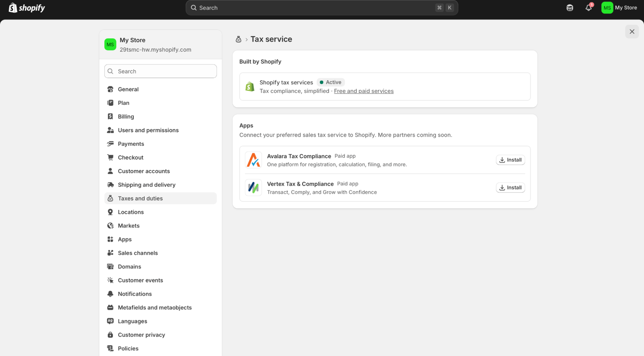Open Customer events label
The height and width of the screenshot is (356, 644).
(x=140, y=280)
